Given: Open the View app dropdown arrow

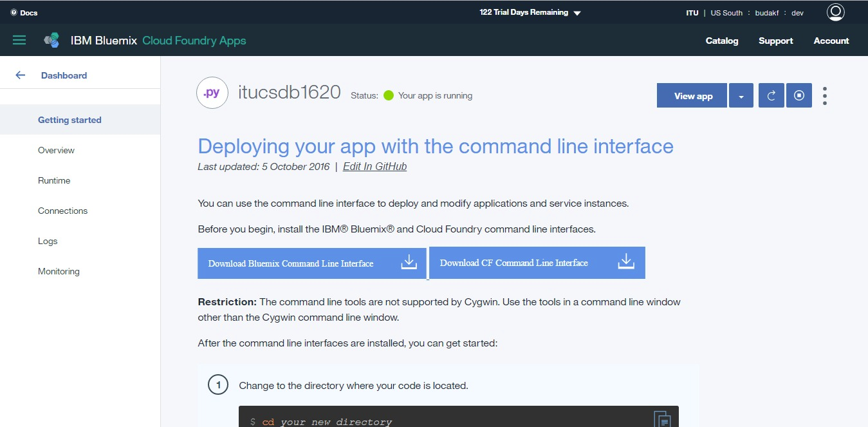Looking at the screenshot, I should point(741,95).
